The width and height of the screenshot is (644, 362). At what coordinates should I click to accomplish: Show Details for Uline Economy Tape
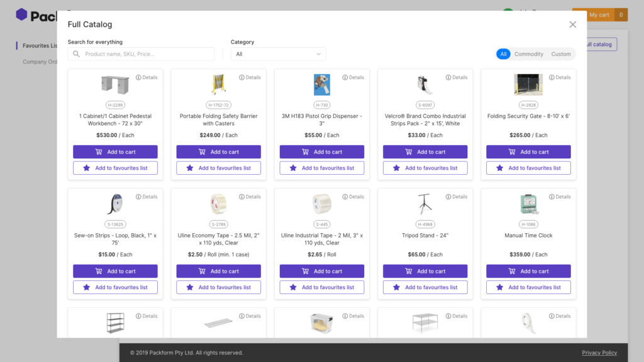(x=250, y=197)
